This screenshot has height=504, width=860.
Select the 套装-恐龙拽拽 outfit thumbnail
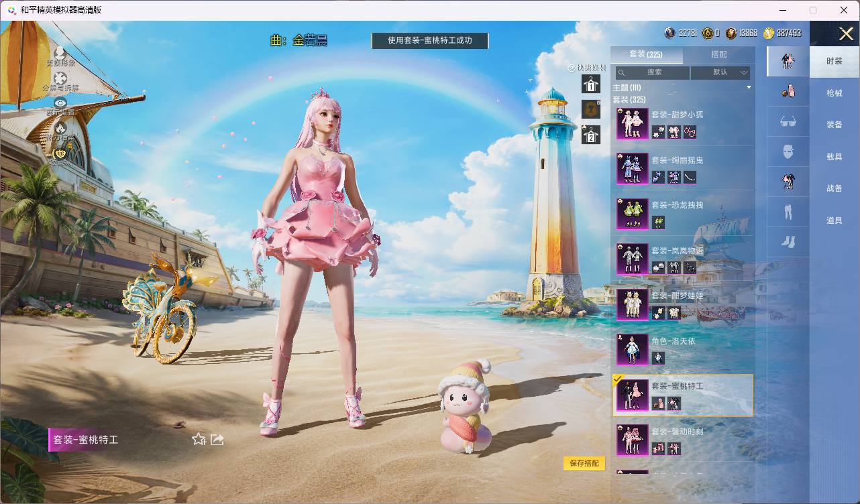point(633,214)
